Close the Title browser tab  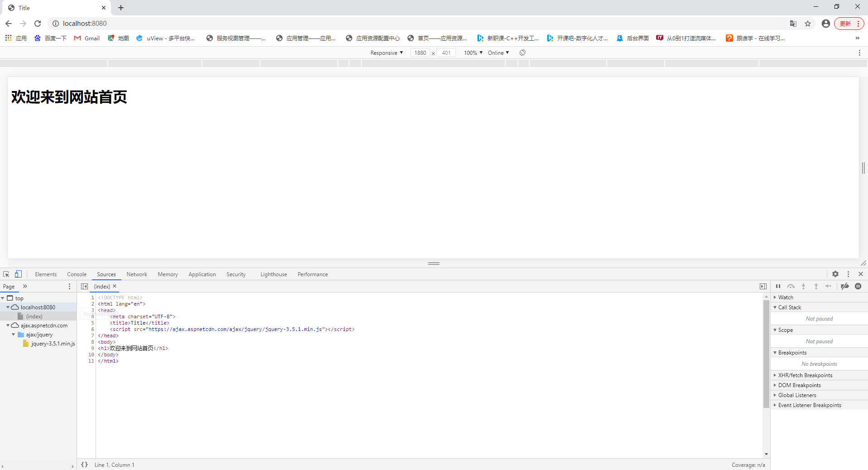(103, 8)
